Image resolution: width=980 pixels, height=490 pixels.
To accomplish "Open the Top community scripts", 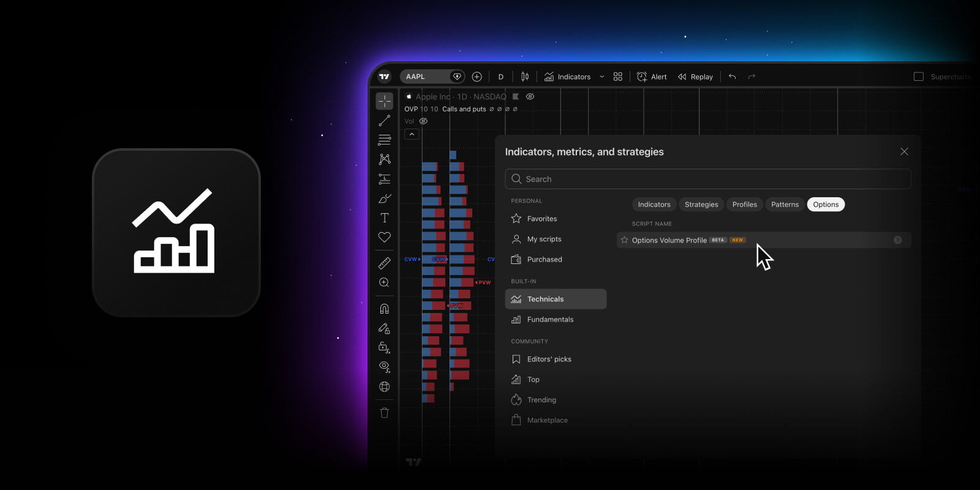I will click(556, 379).
